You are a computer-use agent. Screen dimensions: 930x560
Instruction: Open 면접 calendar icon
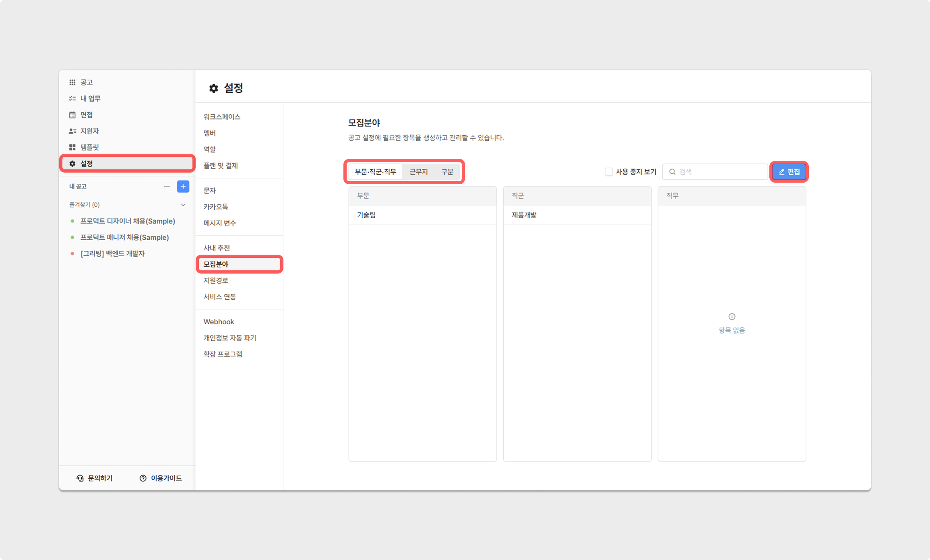(72, 115)
